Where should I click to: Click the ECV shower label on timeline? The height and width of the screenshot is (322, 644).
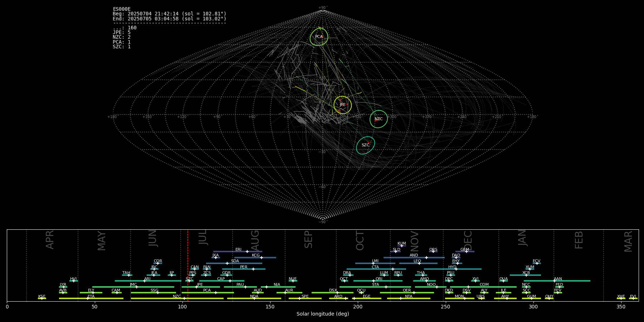pyautogui.click(x=537, y=261)
